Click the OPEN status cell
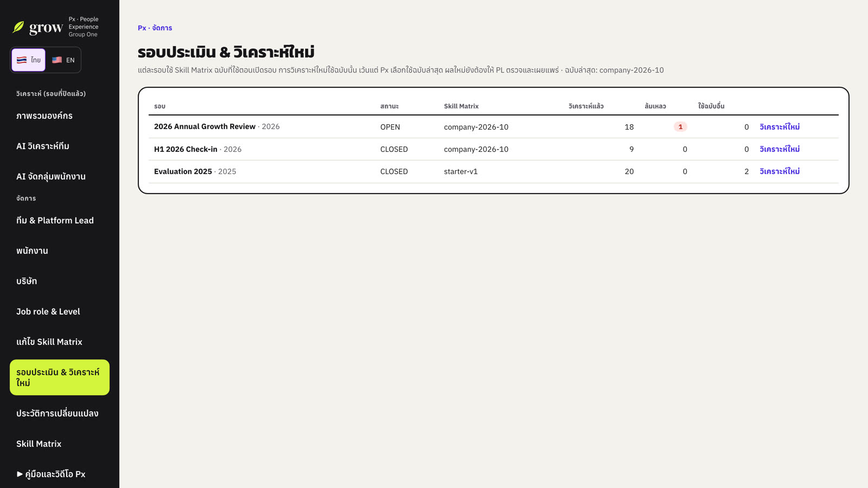This screenshot has width=868, height=488. (x=390, y=127)
